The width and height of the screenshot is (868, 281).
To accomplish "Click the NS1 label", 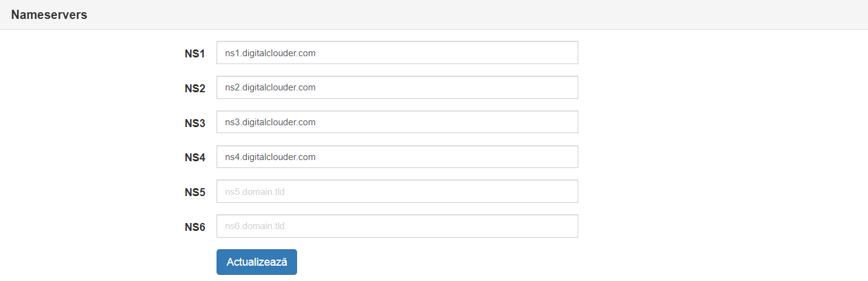I will [x=195, y=54].
